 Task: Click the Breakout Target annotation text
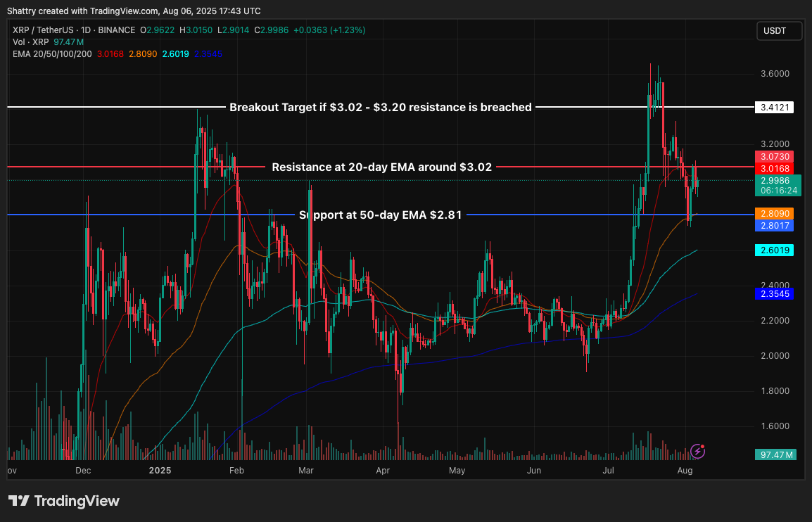click(380, 107)
